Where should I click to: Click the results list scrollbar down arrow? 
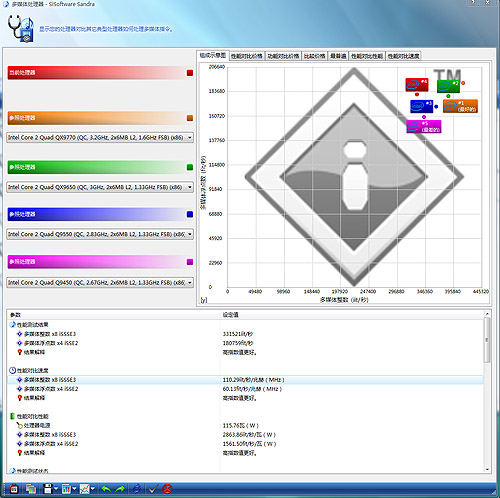[487, 469]
